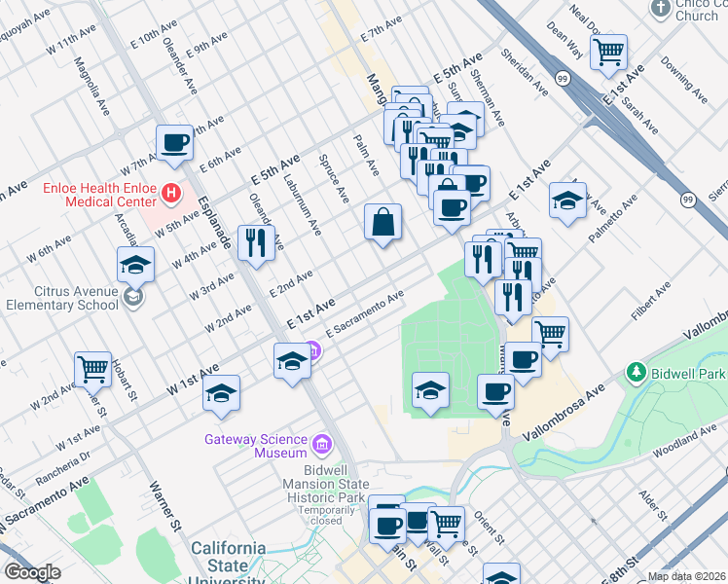The width and height of the screenshot is (728, 584).
Task: Select the Vallombrosa Ave label near Bidwell Park
Action: click(564, 413)
